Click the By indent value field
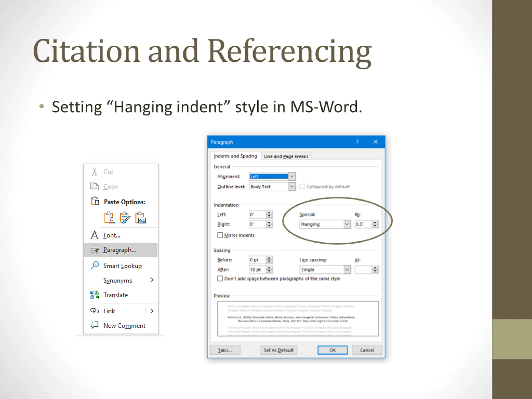 pyautogui.click(x=363, y=224)
